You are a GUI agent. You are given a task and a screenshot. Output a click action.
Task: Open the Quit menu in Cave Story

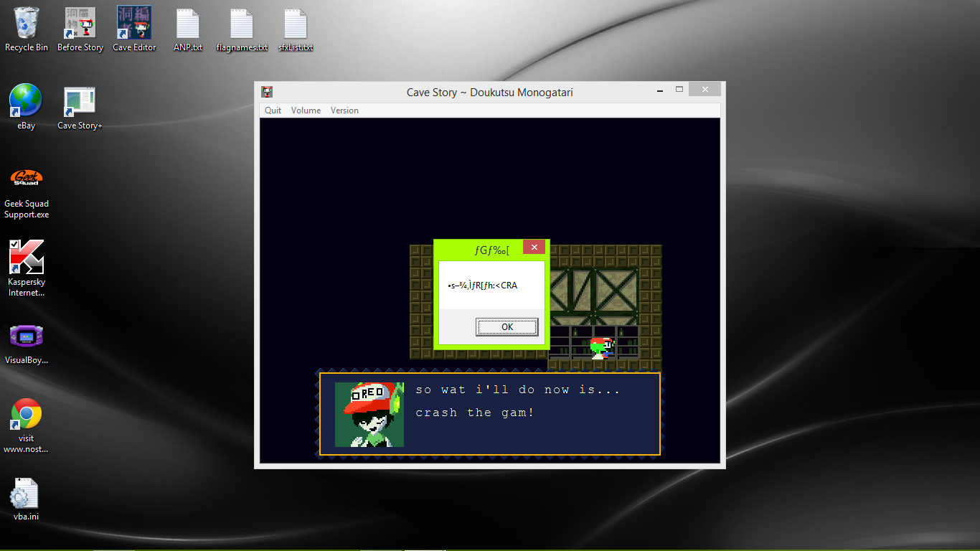273,110
